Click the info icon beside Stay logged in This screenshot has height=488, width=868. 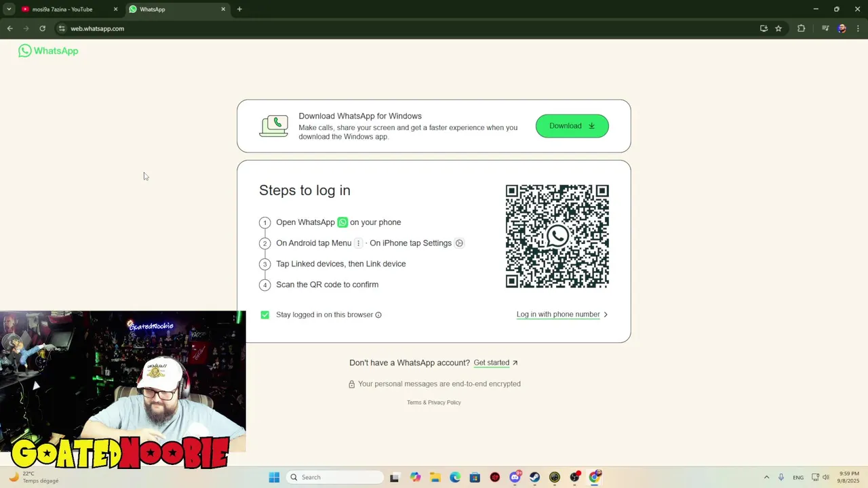[x=378, y=314]
